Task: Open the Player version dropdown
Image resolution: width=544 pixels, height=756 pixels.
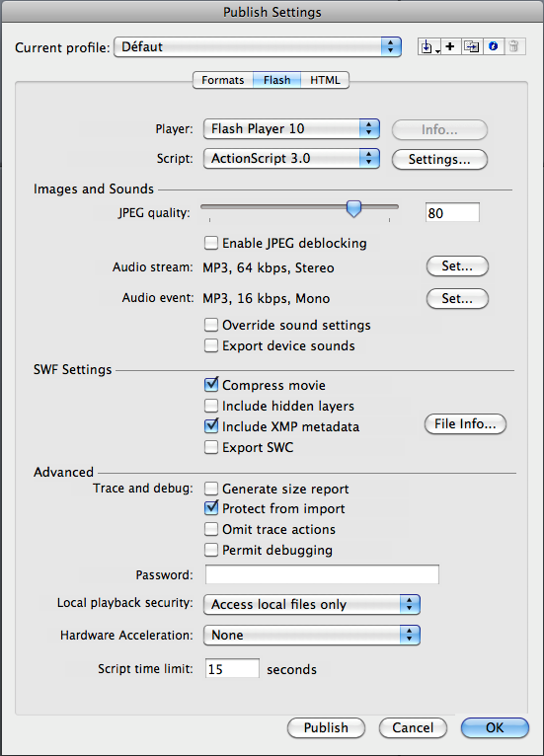Action: tap(292, 128)
